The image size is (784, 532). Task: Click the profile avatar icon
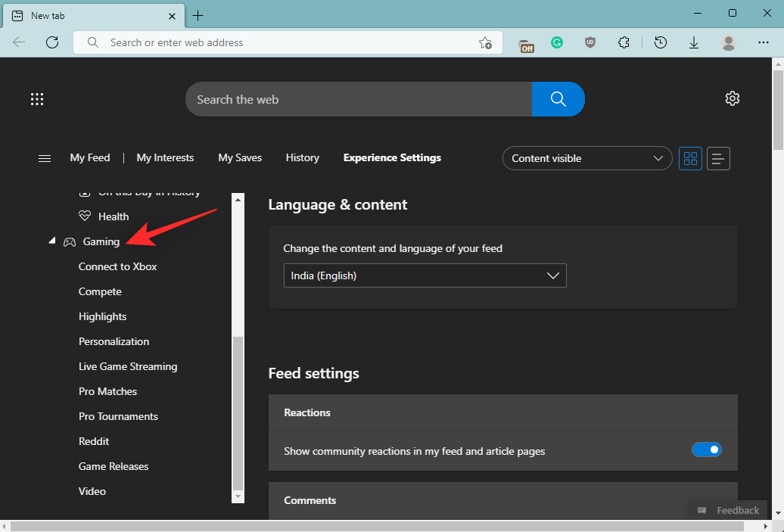[728, 42]
